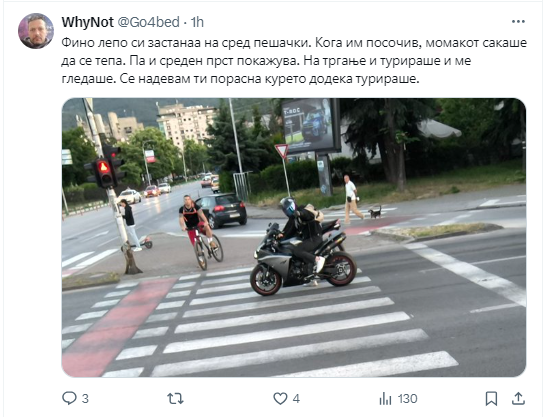Click the red traffic light in the photo

point(104,172)
